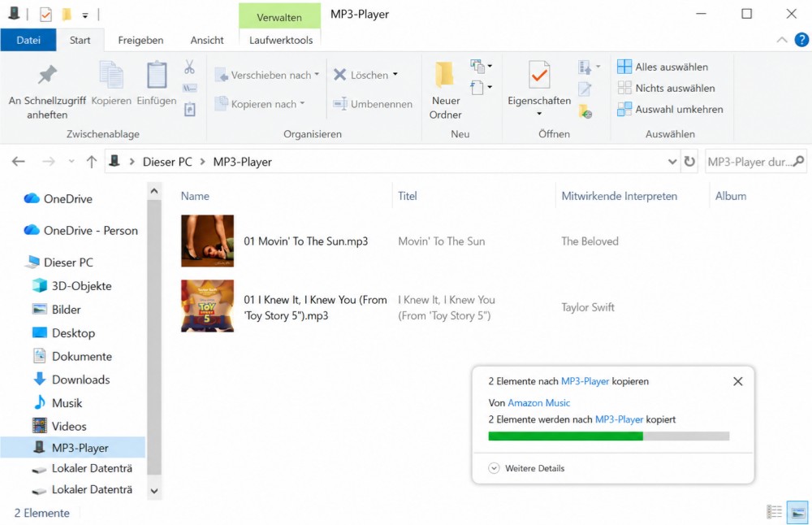The height and width of the screenshot is (525, 812).
Task: Click the paste shortcut icon in Zwischenablage
Action: 189,110
